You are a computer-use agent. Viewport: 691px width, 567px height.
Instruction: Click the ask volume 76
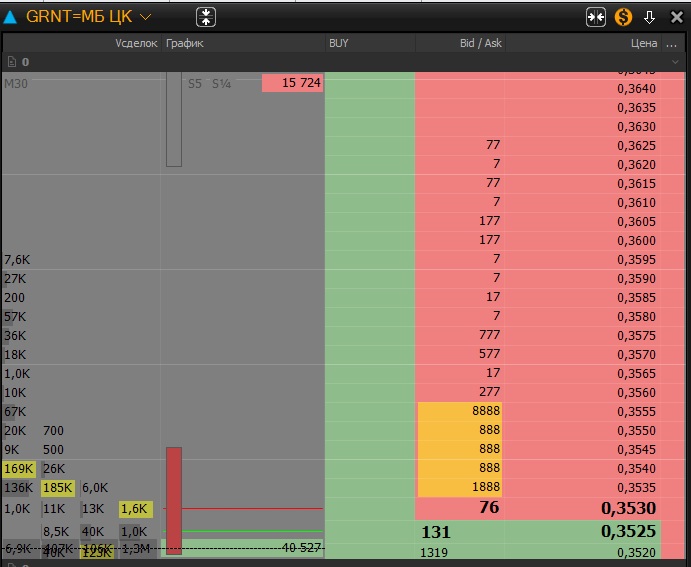[x=489, y=507]
